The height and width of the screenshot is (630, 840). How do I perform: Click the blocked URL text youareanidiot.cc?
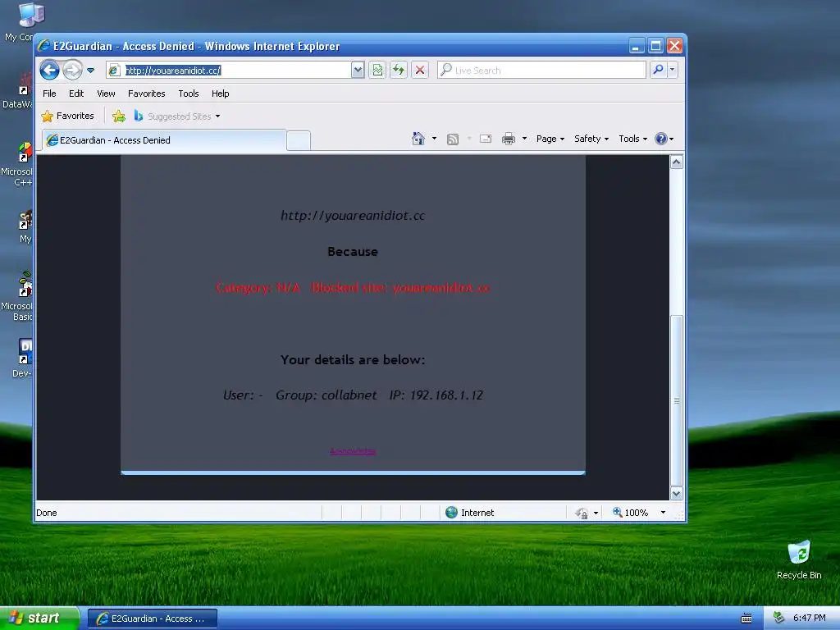click(x=353, y=216)
